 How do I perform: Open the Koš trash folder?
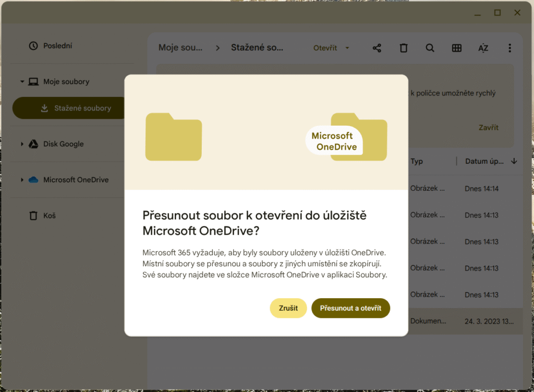(49, 215)
